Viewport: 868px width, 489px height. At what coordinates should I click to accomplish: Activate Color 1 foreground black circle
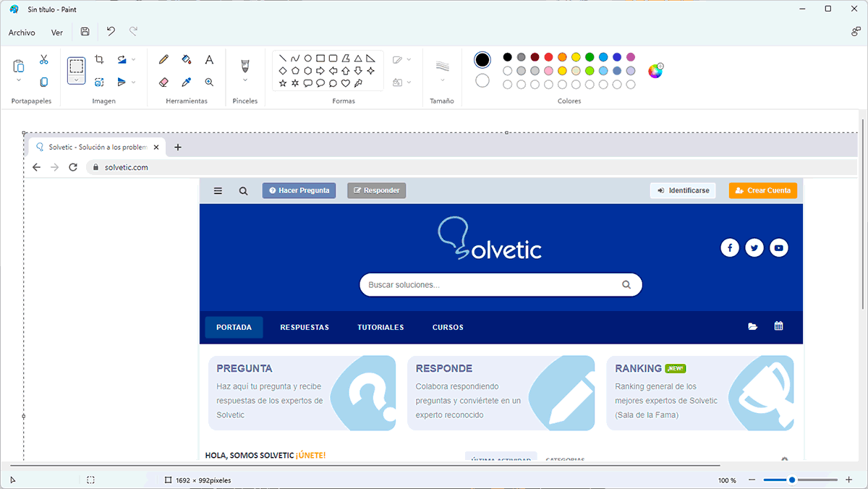coord(482,59)
